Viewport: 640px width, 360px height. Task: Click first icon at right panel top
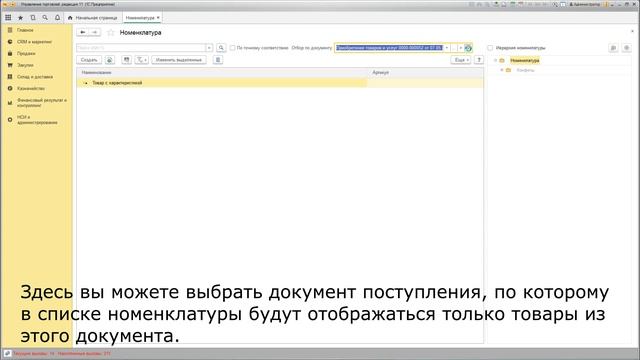[613, 48]
